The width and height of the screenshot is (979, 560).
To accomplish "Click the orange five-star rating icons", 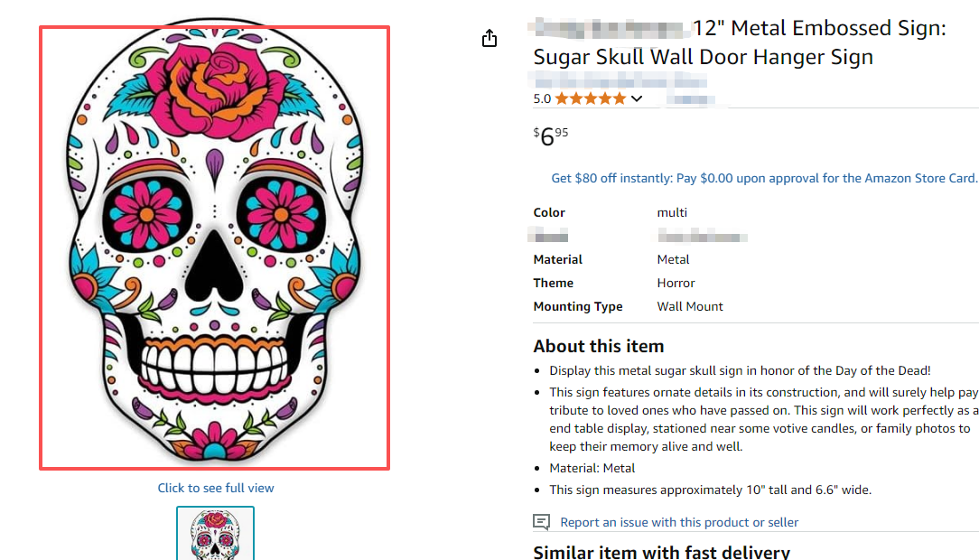I will [x=590, y=98].
